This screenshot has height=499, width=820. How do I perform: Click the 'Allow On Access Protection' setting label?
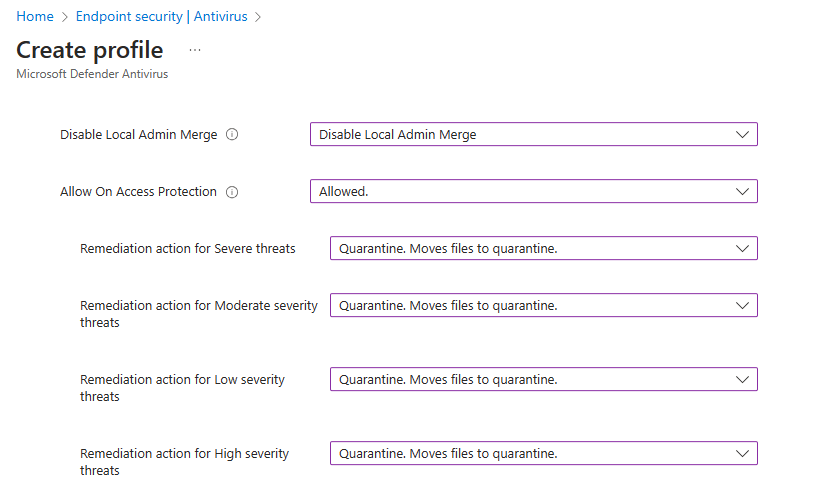(138, 192)
